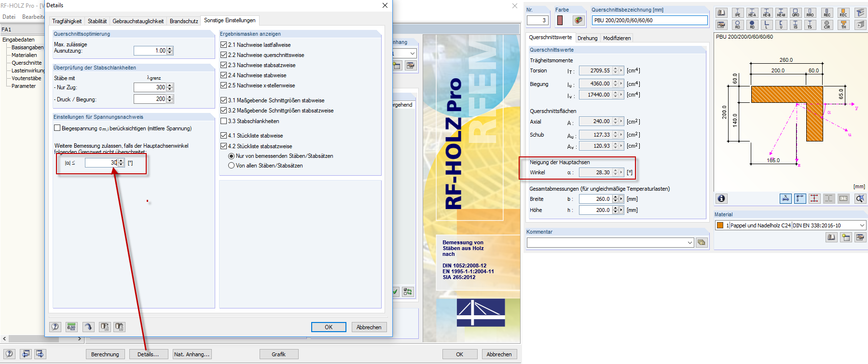Open the Kommentar dropdown list
868x364 pixels.
tap(690, 242)
